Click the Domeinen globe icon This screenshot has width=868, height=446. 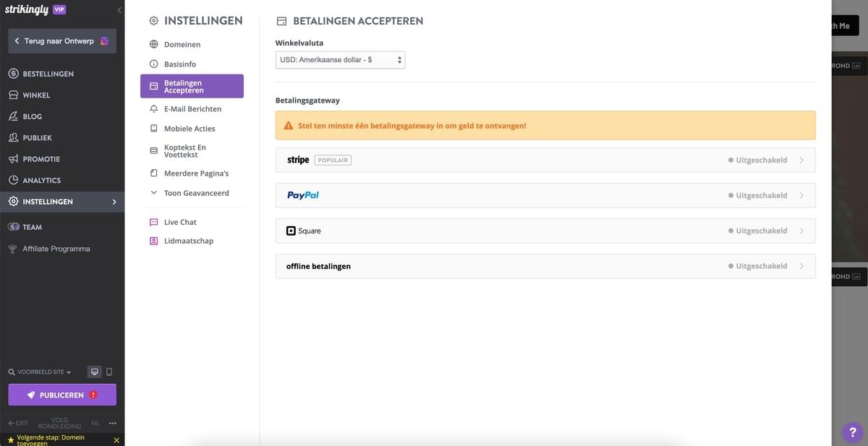153,45
